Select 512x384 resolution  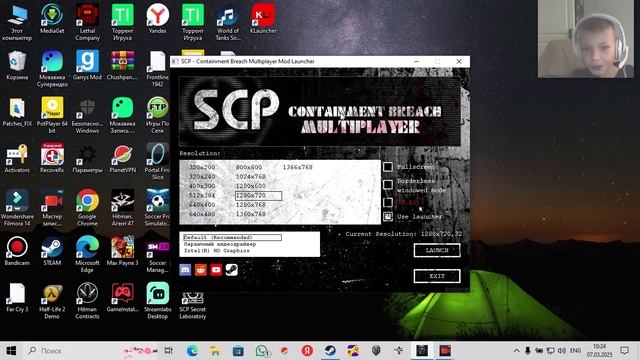202,196
